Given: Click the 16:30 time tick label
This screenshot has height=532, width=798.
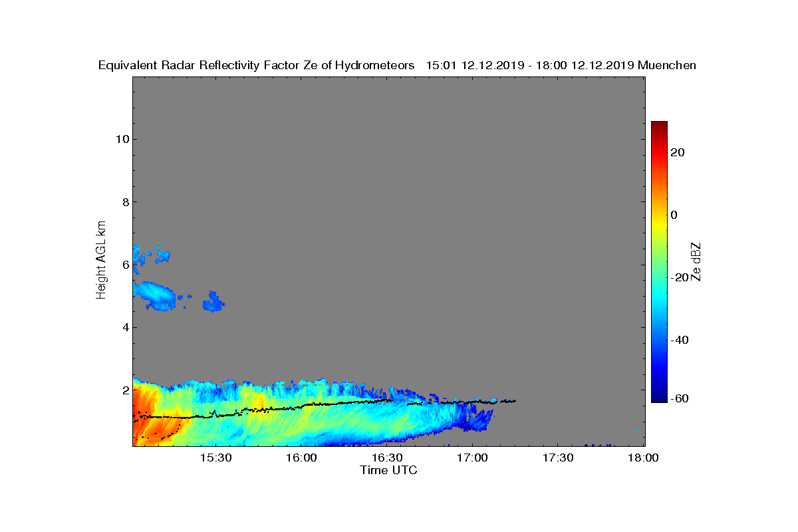Looking at the screenshot, I should [387, 458].
